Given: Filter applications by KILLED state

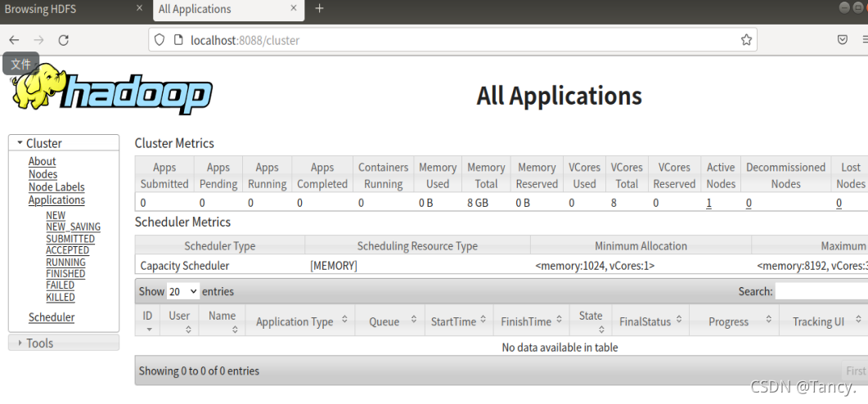Looking at the screenshot, I should pos(61,297).
